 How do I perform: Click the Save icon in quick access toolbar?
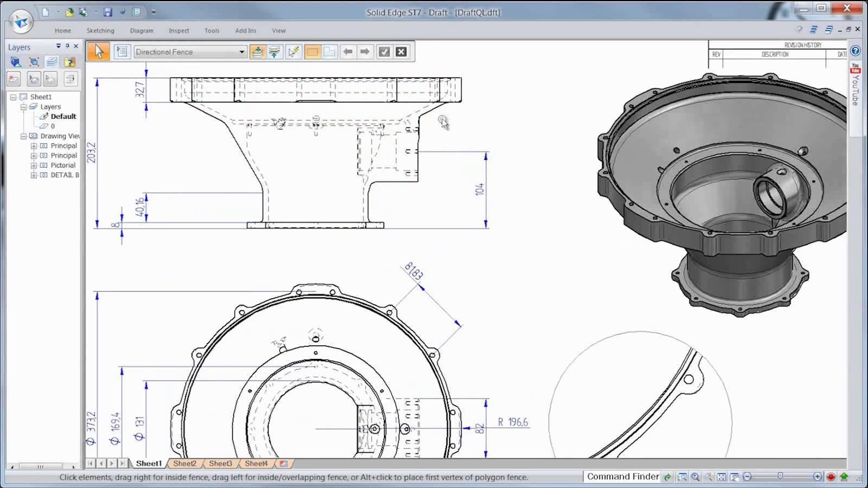coord(108,12)
